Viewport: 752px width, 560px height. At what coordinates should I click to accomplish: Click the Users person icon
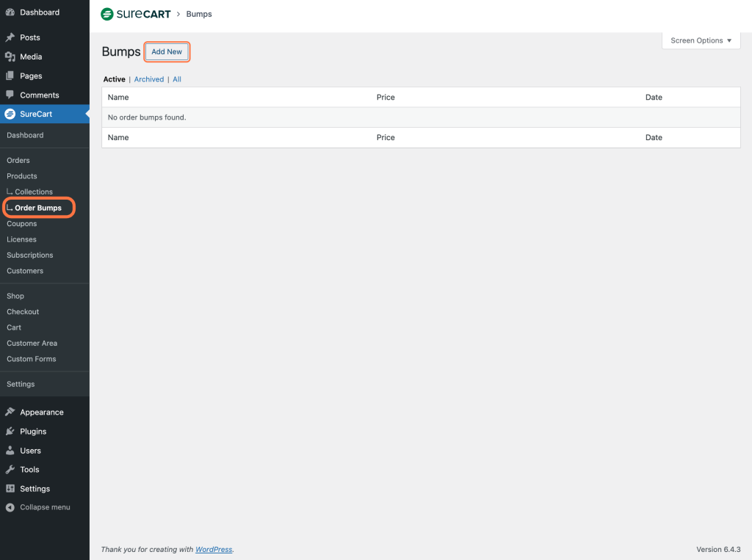(10, 451)
